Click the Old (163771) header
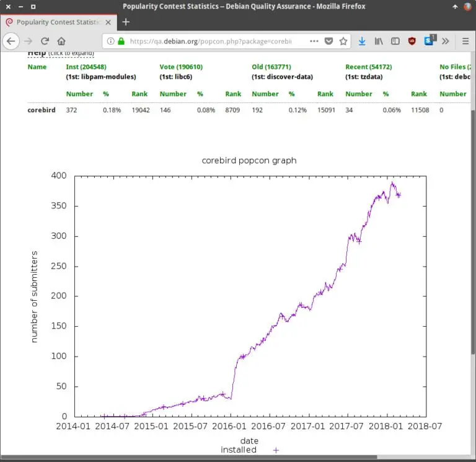The width and height of the screenshot is (476, 462). coord(271,67)
